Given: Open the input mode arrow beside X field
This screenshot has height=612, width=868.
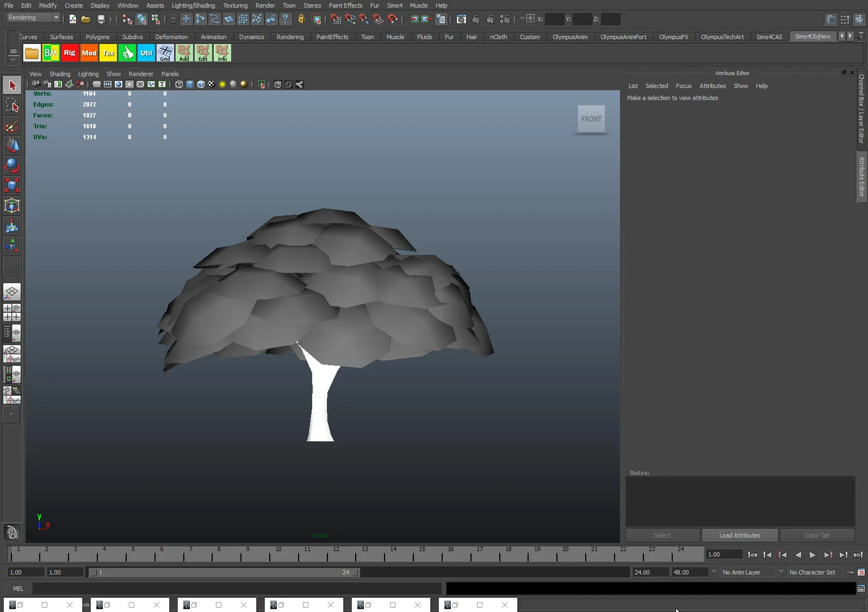Looking at the screenshot, I should tap(522, 19).
